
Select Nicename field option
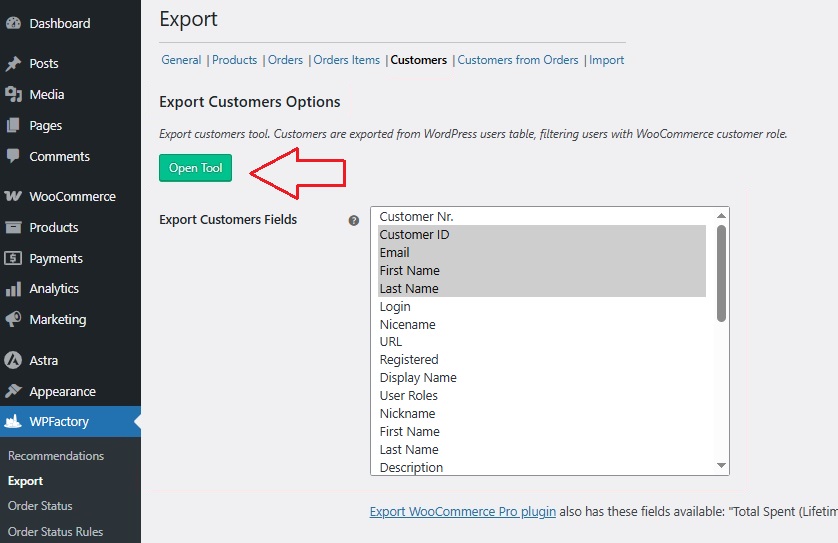coord(542,324)
